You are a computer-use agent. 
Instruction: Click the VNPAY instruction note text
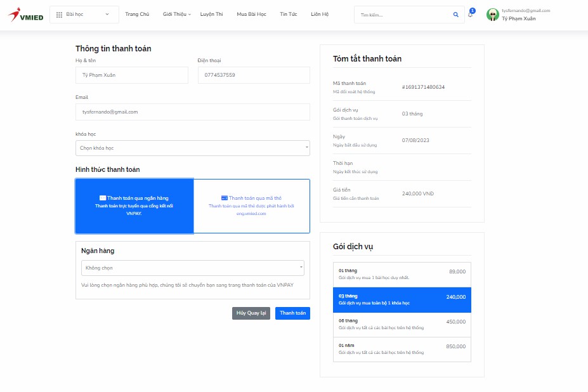pyautogui.click(x=187, y=285)
